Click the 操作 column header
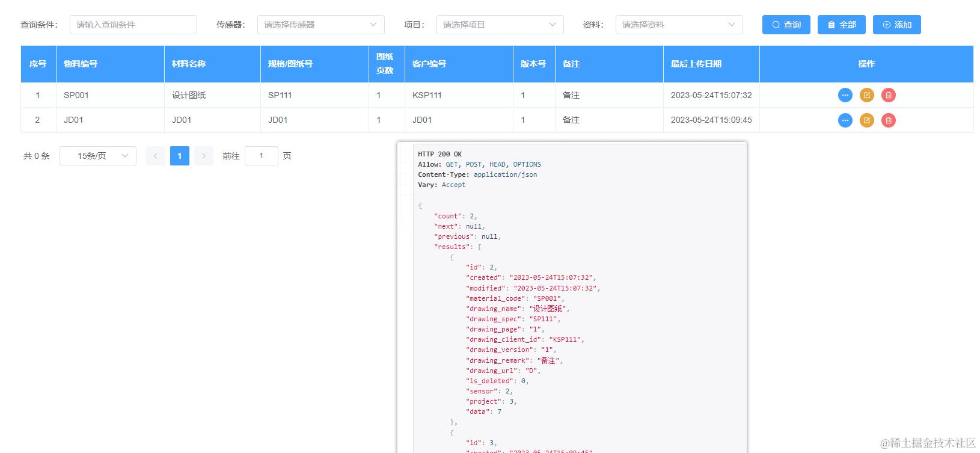Image resolution: width=980 pixels, height=453 pixels. click(x=866, y=64)
